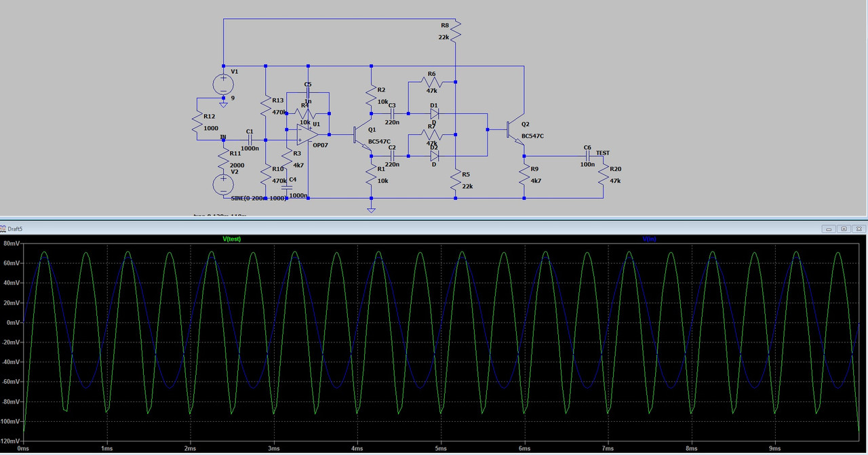Viewport: 868px width, 455px height.
Task: Select the V2 sine source symbol
Action: tap(224, 184)
